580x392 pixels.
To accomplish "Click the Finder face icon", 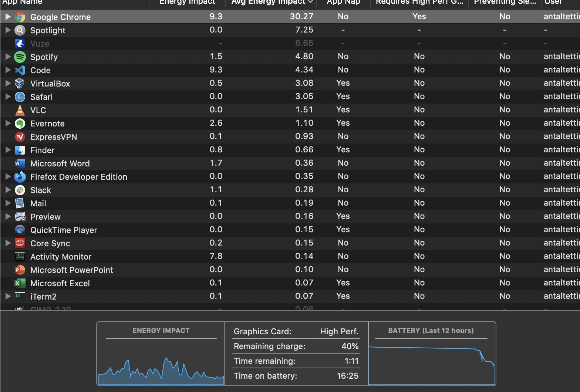I will 20,150.
